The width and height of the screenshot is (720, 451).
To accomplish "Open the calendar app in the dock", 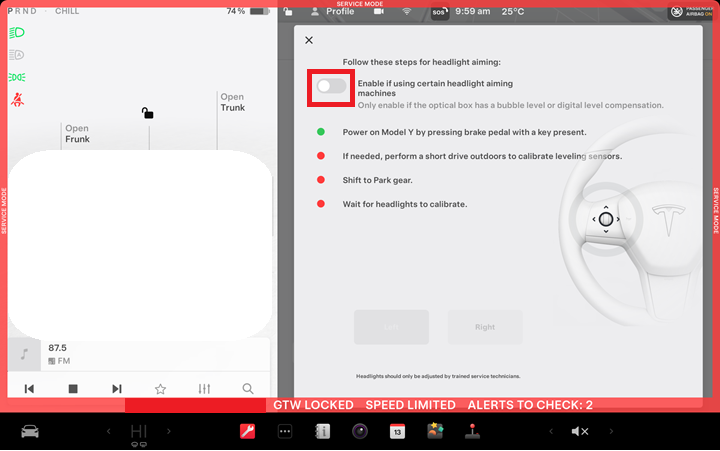I will coord(396,431).
